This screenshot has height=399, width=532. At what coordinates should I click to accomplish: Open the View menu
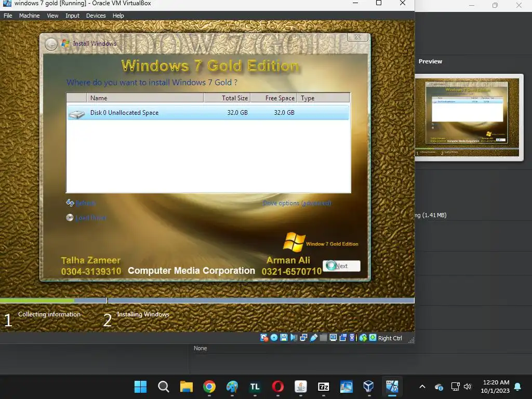(52, 16)
